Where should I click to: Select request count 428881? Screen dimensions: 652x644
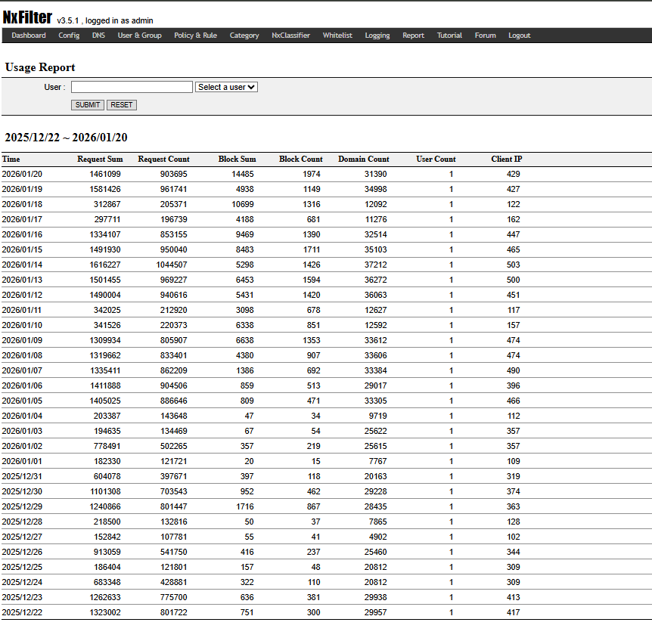click(173, 582)
